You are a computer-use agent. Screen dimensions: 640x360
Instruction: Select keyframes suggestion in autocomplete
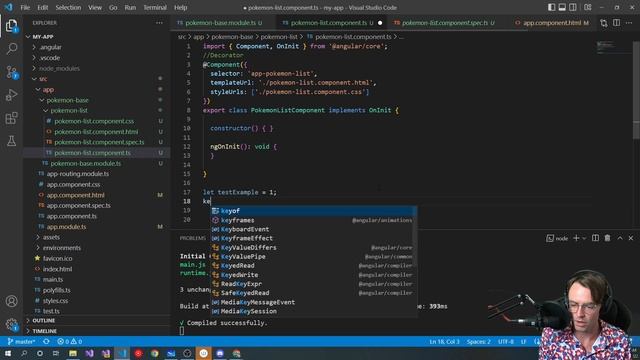[313, 220]
